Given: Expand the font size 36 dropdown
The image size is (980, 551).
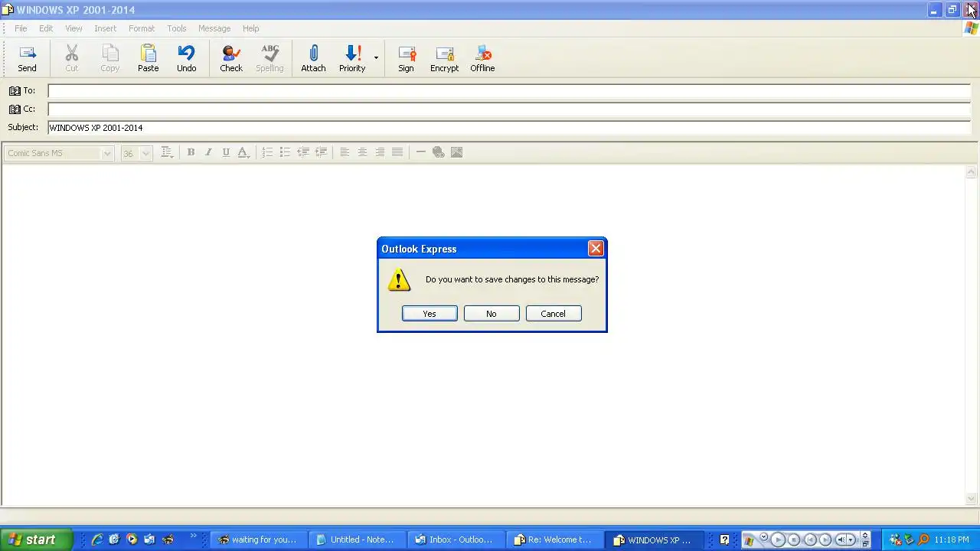Looking at the screenshot, I should coord(145,153).
